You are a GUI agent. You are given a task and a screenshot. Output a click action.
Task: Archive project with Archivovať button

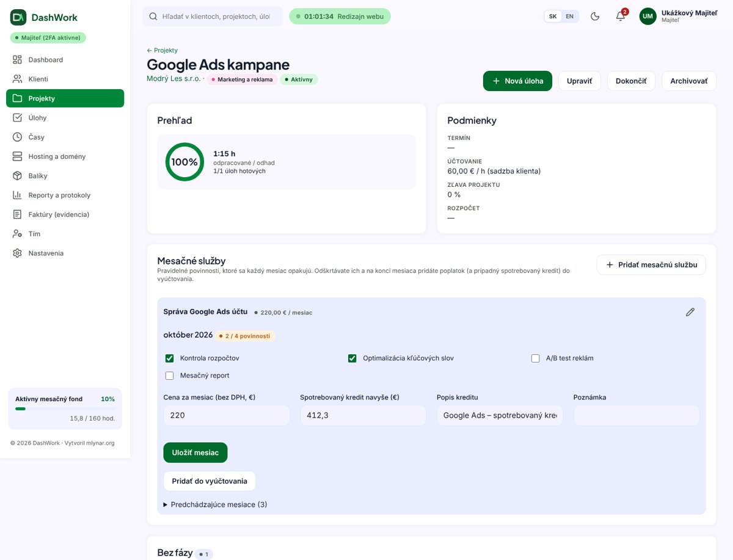click(689, 81)
